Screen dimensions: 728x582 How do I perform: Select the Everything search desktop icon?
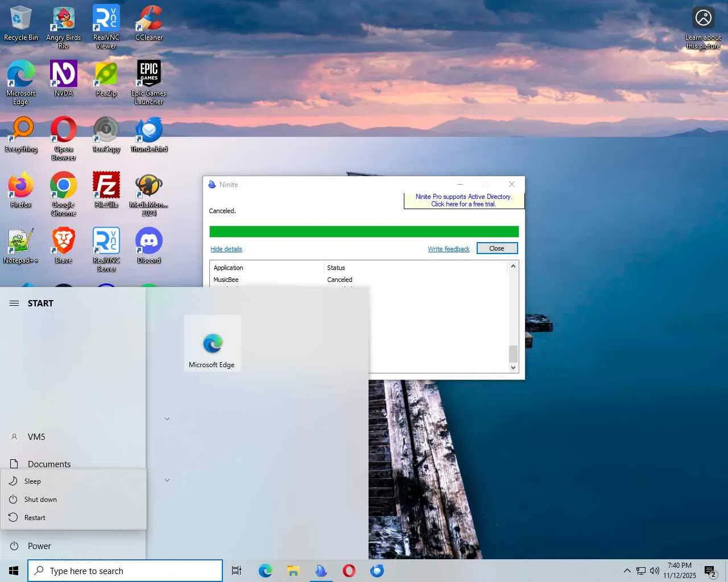tap(21, 135)
